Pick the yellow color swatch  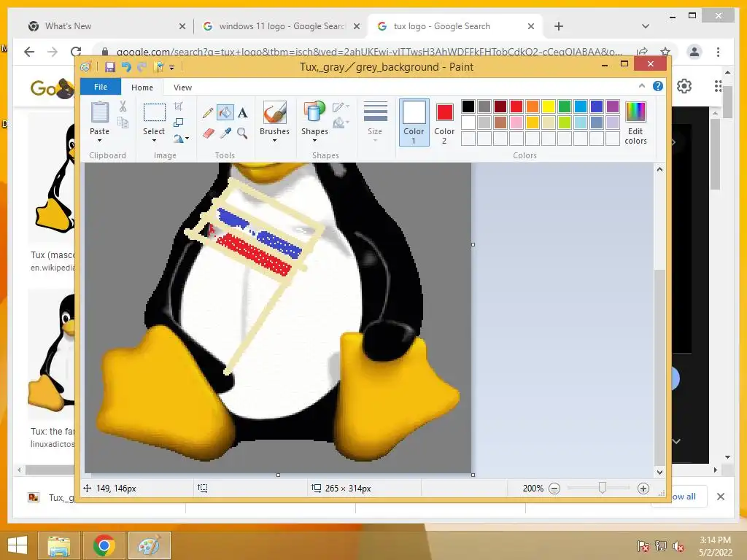pos(549,106)
